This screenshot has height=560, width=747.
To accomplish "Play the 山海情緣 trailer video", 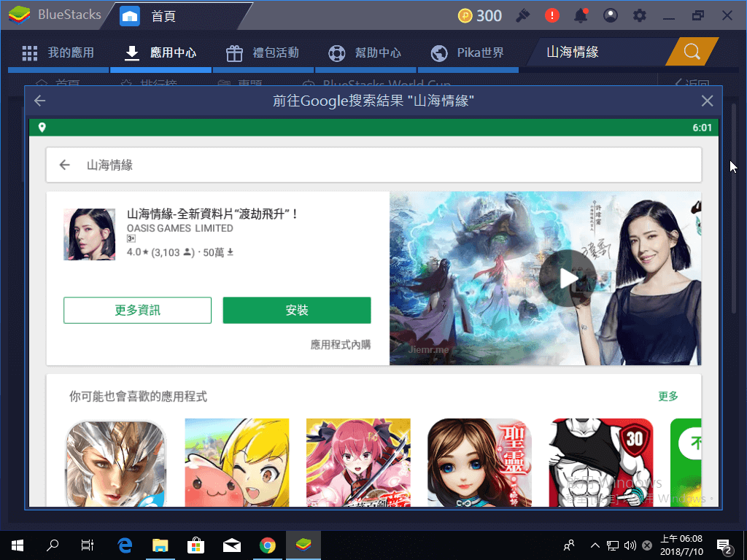I will point(568,279).
